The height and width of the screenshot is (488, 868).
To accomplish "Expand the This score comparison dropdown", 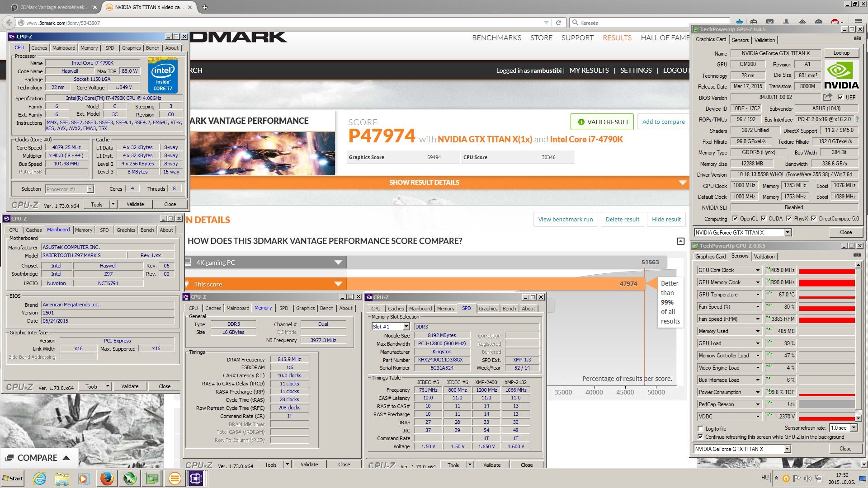I will pyautogui.click(x=338, y=284).
